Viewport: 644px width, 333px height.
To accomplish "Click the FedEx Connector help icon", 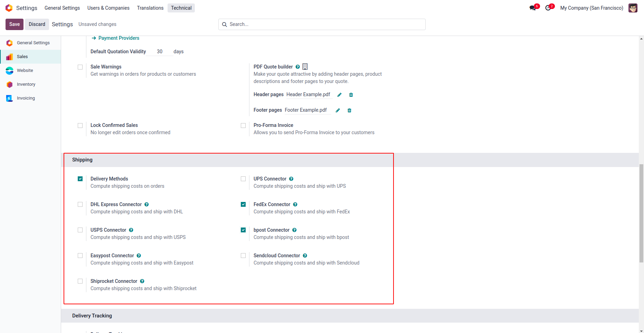I will point(295,204).
